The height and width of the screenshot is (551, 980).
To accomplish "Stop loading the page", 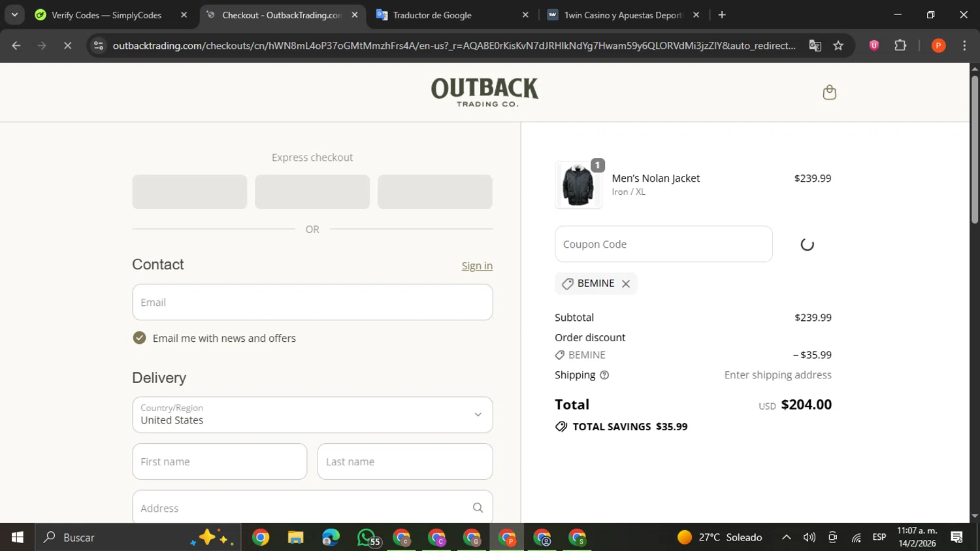I will pos(67,46).
